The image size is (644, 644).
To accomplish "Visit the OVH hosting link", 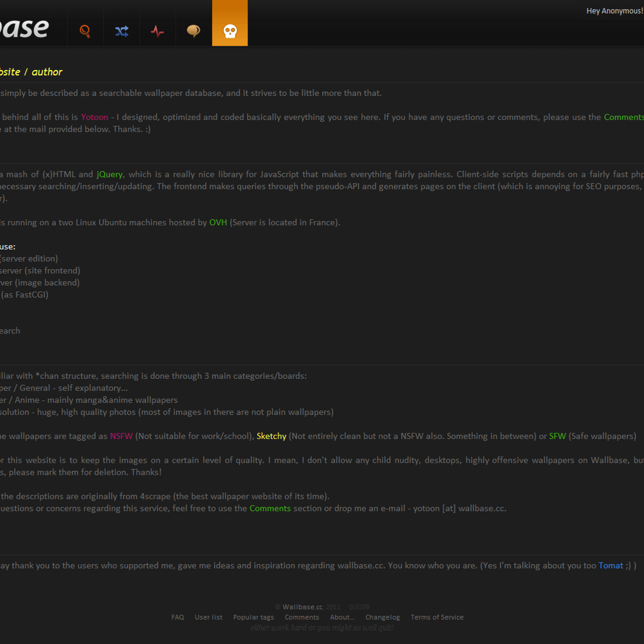I will tap(218, 223).
